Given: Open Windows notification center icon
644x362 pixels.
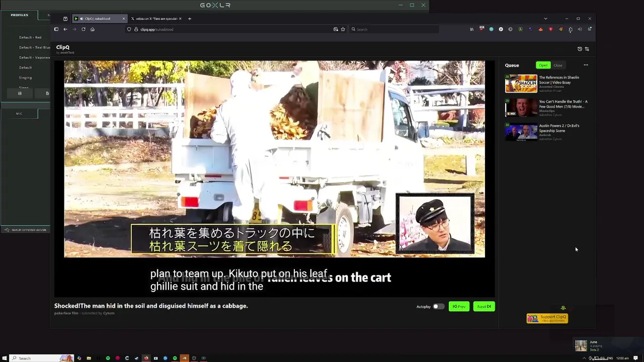Looking at the screenshot, I should [x=636, y=358].
